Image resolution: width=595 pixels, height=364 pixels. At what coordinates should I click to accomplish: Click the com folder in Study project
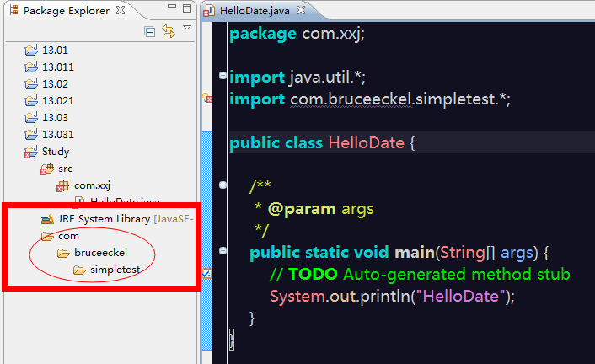pos(68,236)
